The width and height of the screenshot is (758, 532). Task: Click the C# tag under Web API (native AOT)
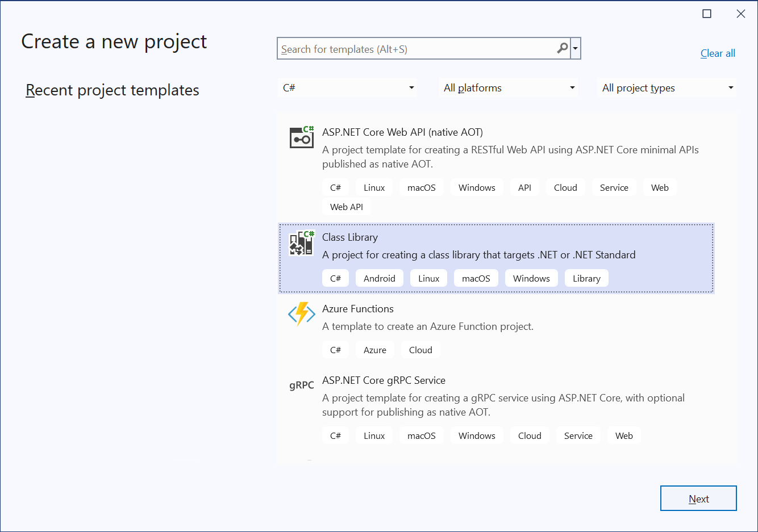(336, 187)
